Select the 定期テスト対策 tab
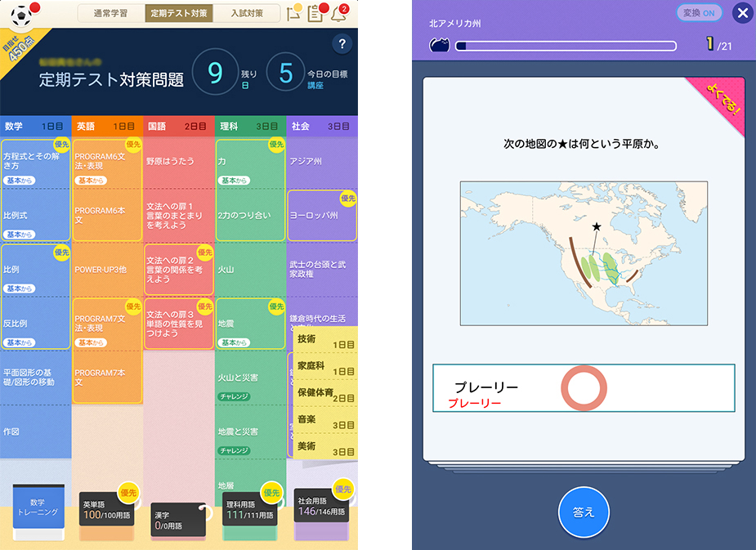756x550 pixels. pos(178,13)
